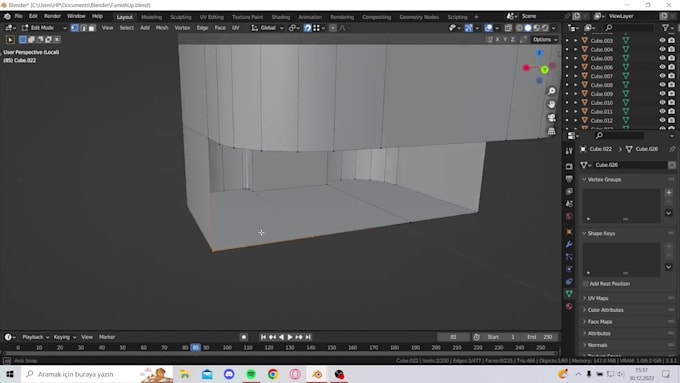Toggle snapping magnet icon

pos(307,28)
